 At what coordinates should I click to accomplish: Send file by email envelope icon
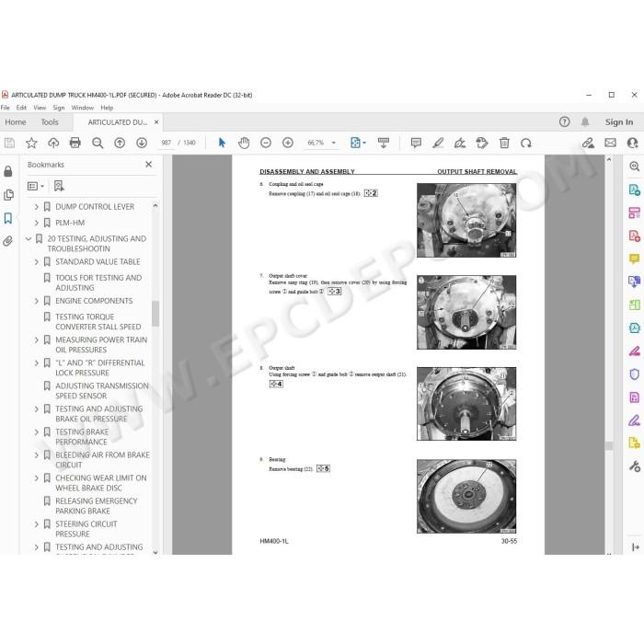pos(610,143)
